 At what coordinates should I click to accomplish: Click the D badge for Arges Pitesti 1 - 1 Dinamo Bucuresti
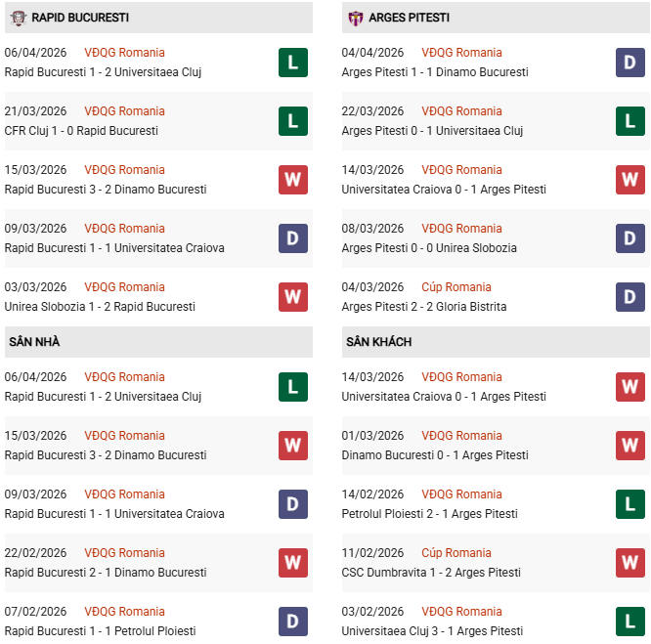tap(630, 63)
